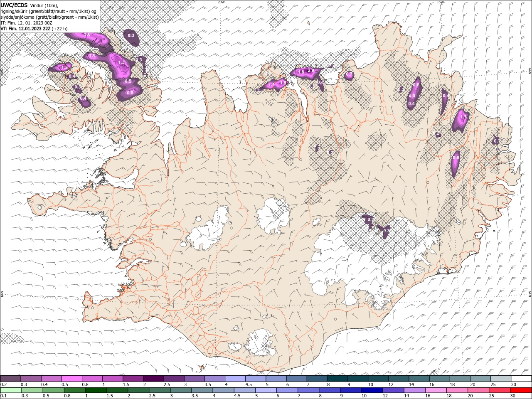The width and height of the screenshot is (532, 399).
Task: Click the '0.7' snowfall value on the map
Action: [x=350, y=75]
